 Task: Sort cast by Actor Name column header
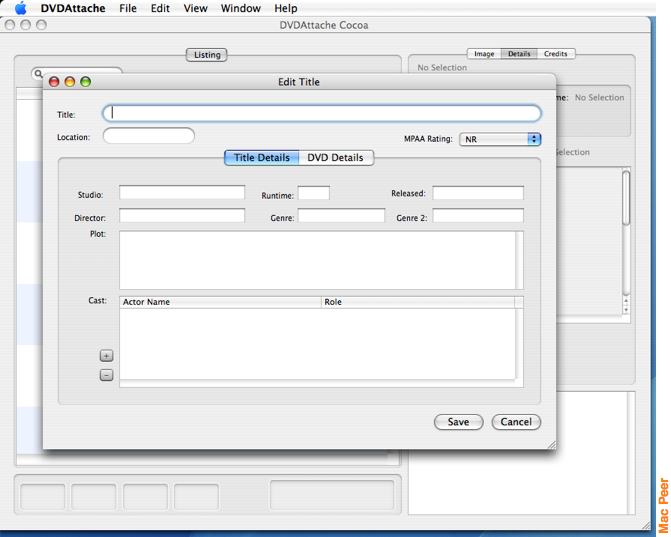click(220, 302)
